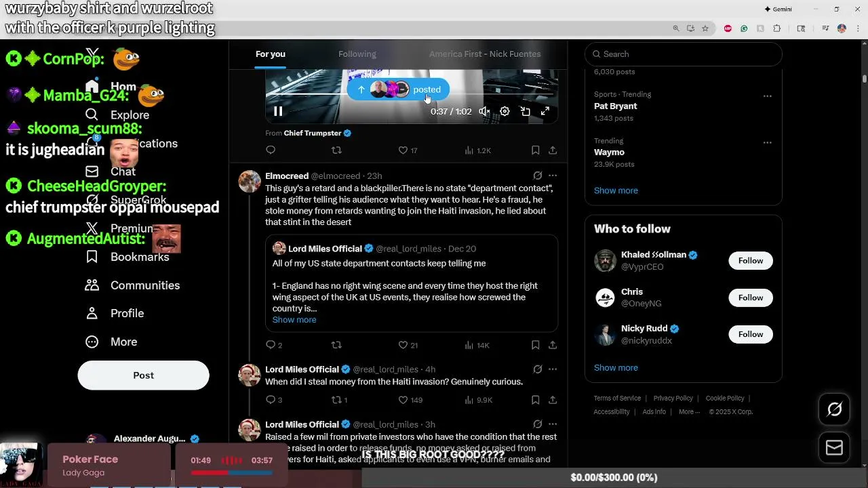This screenshot has width=868, height=488.
Task: Bookmark Elmocreed's post
Action: click(x=536, y=345)
